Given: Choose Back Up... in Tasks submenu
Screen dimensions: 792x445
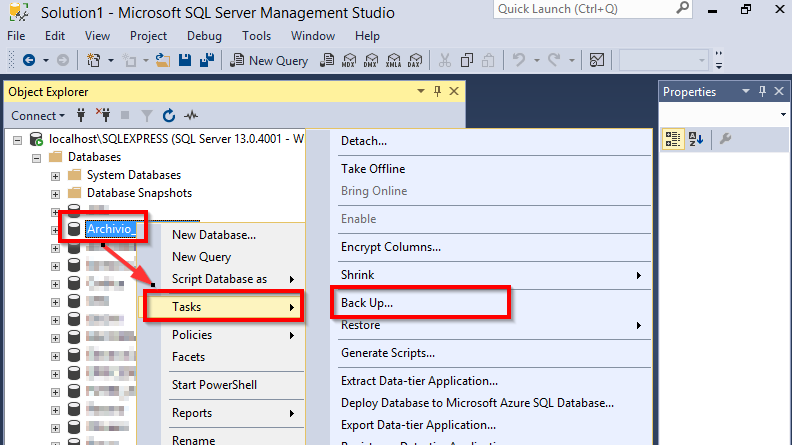Looking at the screenshot, I should click(367, 303).
